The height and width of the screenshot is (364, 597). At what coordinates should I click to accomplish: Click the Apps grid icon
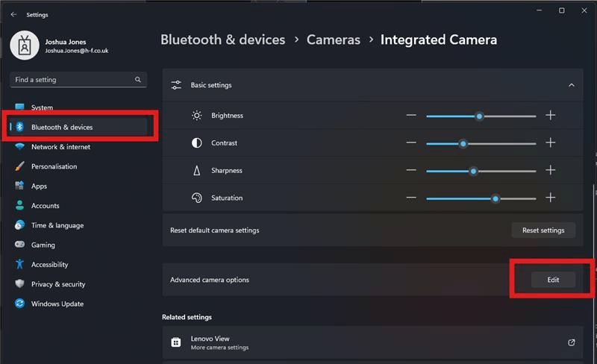19,186
